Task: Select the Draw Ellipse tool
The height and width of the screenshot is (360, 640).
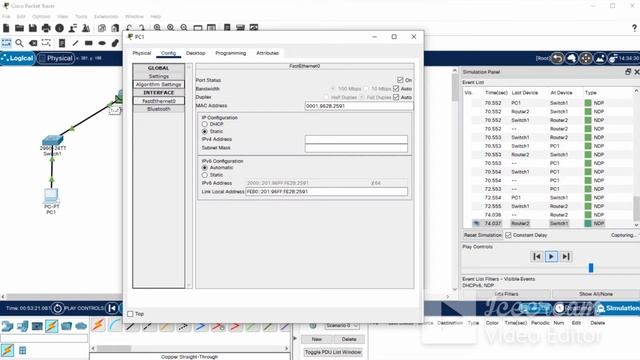Action: pyautogui.click(x=102, y=43)
